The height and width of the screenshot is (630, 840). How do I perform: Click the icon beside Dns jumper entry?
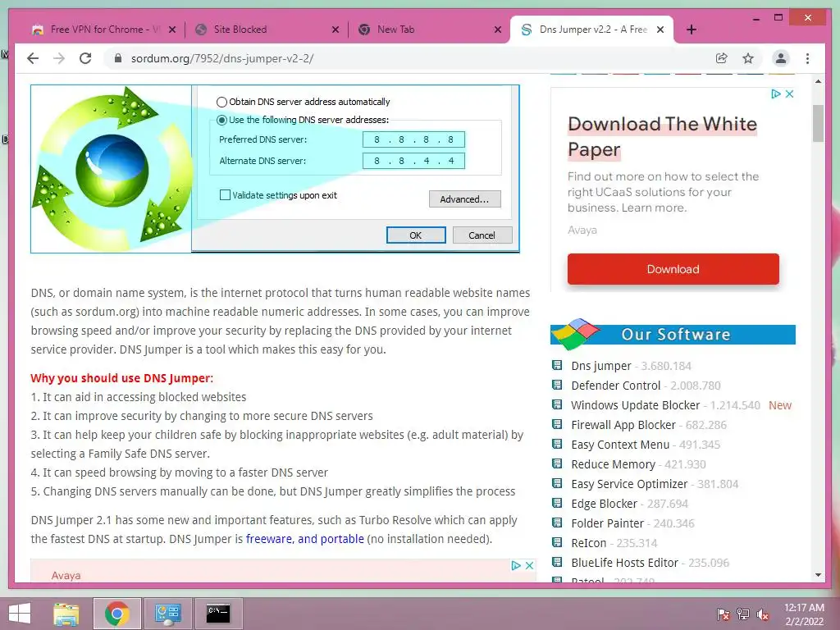point(557,365)
